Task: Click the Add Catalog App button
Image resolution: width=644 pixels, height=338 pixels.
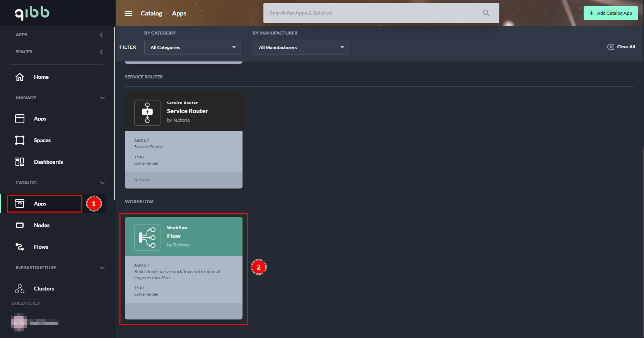Action: [x=610, y=13]
